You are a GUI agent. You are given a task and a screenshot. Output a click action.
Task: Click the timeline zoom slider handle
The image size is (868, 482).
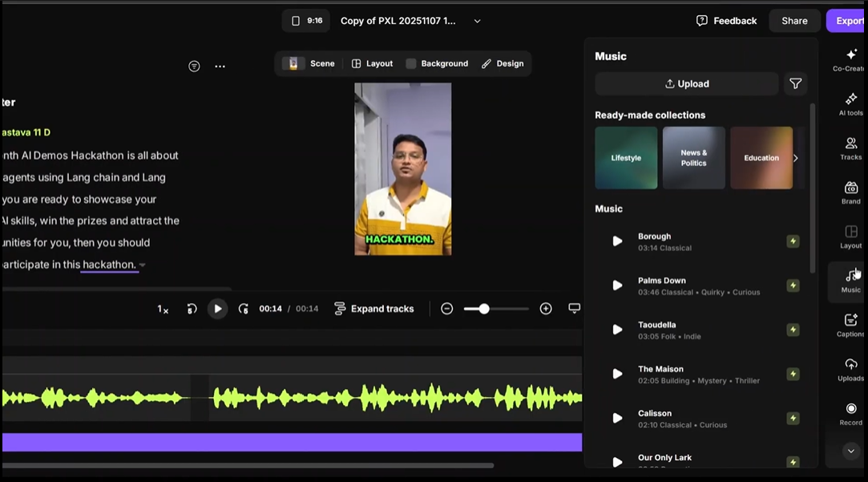coord(484,309)
